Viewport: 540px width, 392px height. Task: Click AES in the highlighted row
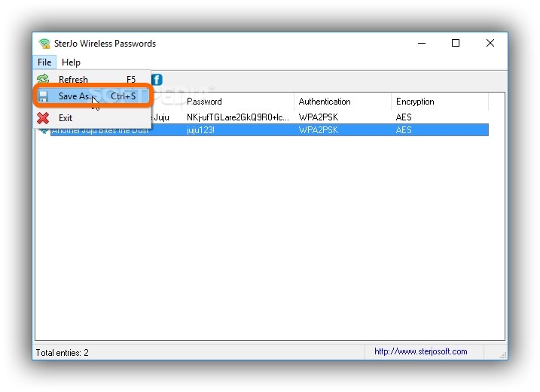coord(404,130)
